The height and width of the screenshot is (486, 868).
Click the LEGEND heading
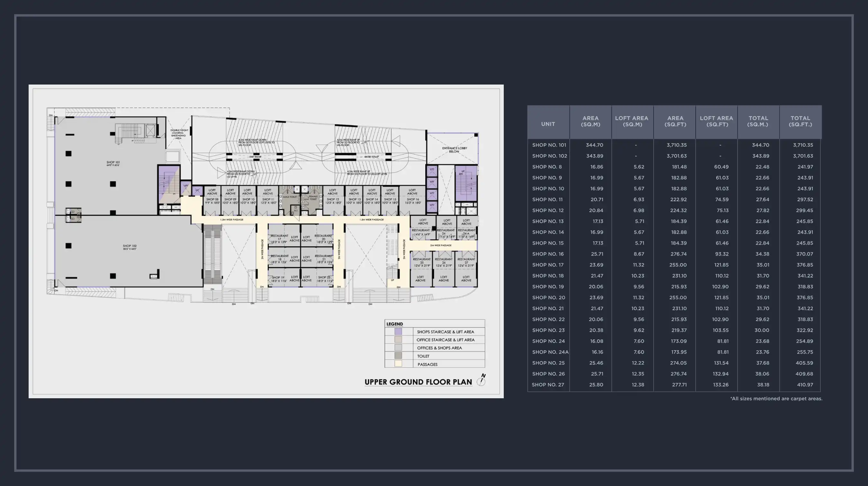click(x=394, y=323)
